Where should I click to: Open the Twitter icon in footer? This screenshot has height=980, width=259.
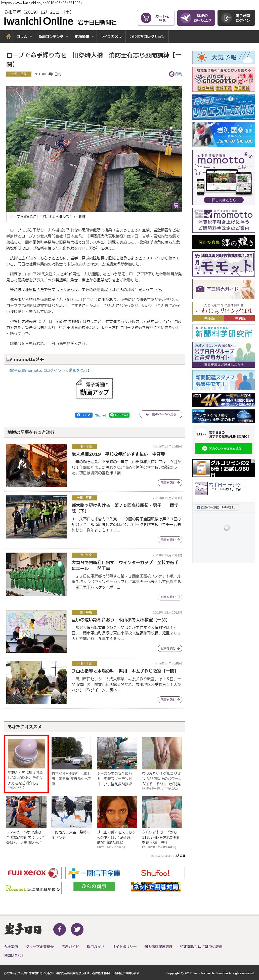77,929
